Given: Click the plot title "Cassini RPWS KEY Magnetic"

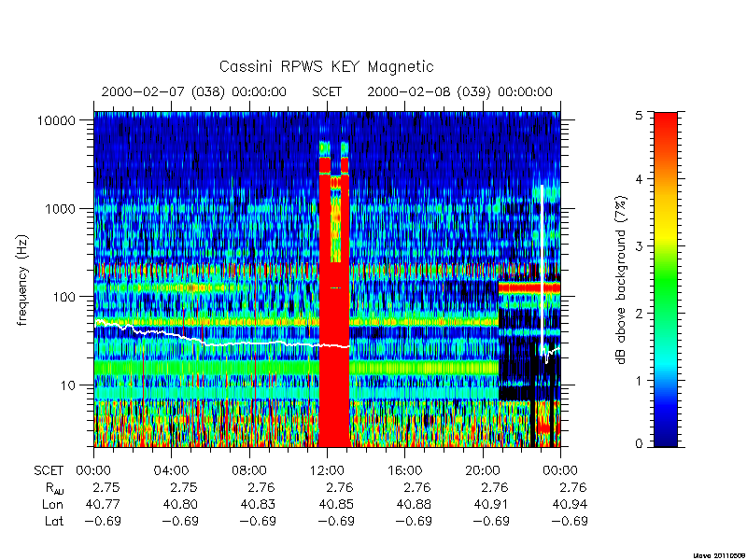Looking at the screenshot, I should click(326, 66).
